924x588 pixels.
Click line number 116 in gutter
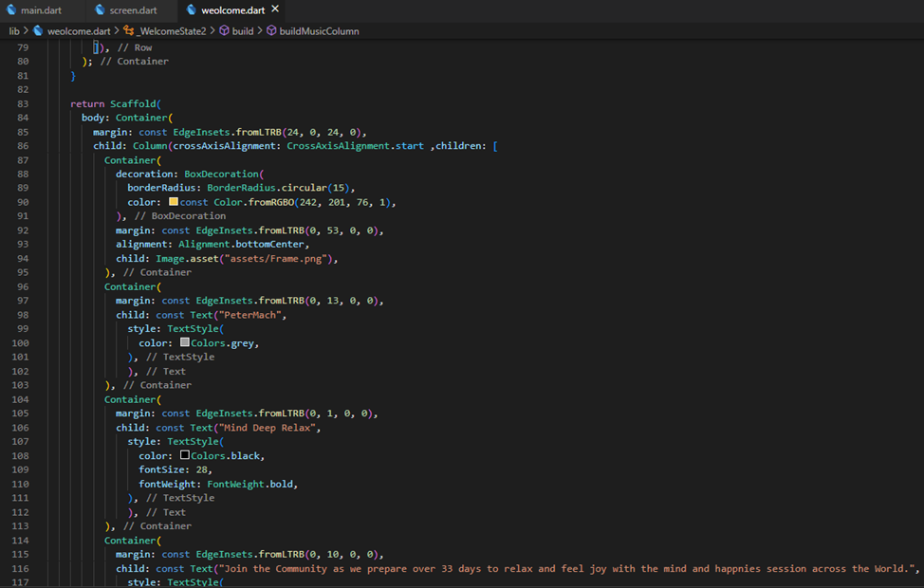(x=20, y=568)
